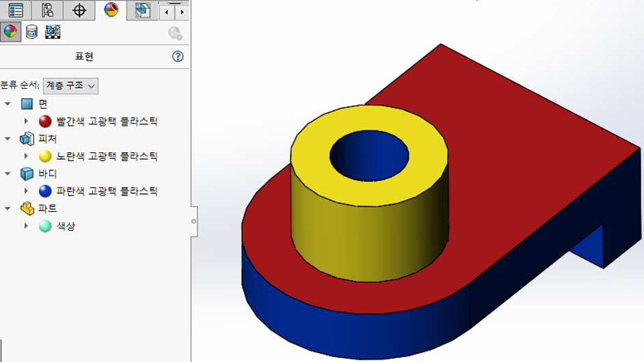The image size is (644, 362).
Task: Select the 파트 part icon
Action: pos(27,208)
